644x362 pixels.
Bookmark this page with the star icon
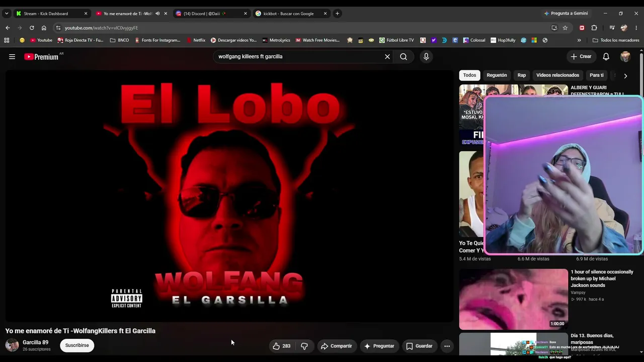click(565, 28)
